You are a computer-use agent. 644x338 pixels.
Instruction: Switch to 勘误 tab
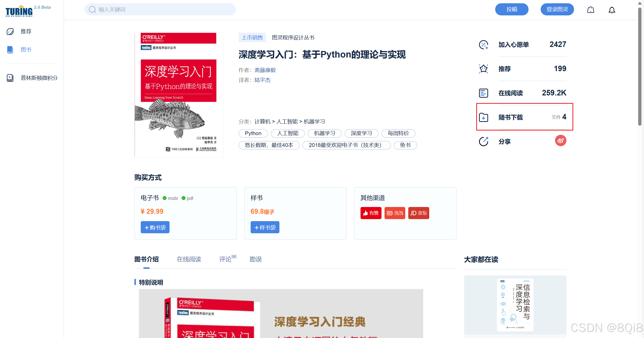[256, 259]
